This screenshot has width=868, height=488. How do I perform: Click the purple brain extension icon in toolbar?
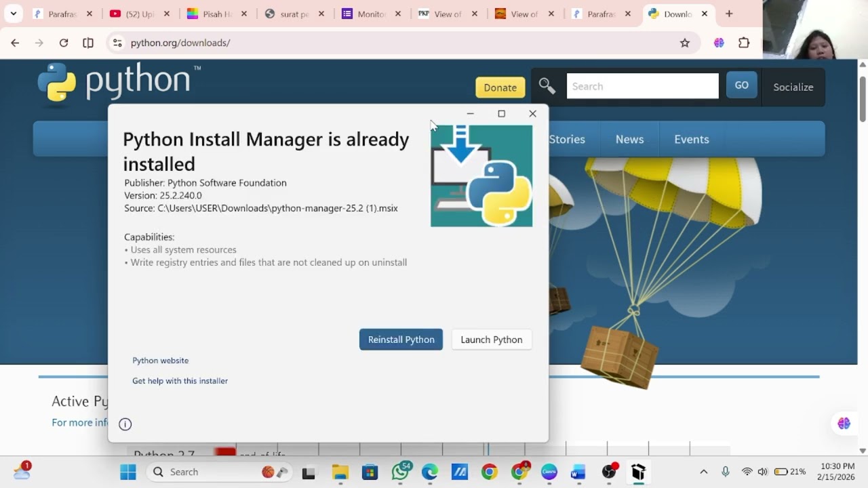point(719,43)
